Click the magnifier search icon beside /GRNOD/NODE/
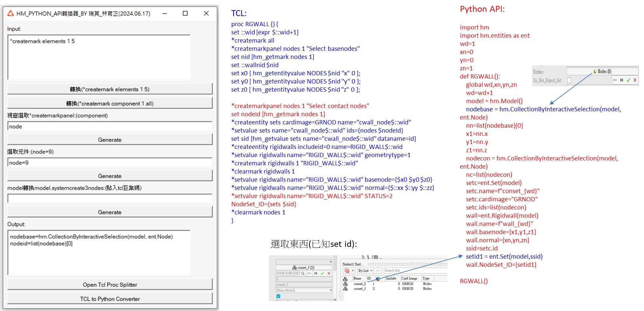The image size is (644, 311). click(303, 273)
